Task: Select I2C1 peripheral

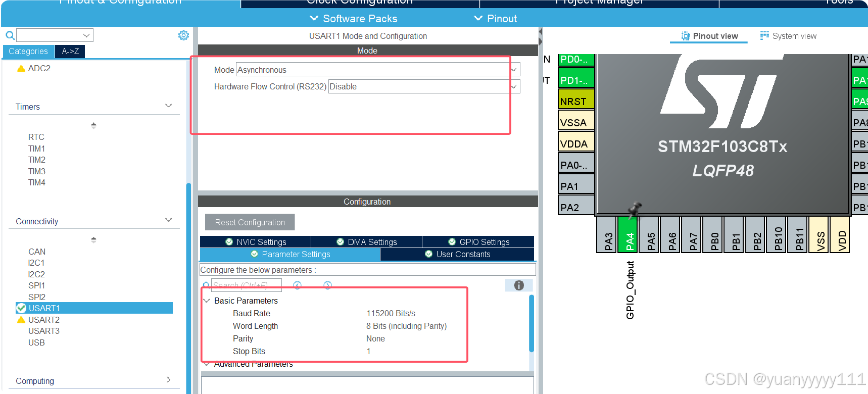Action: pyautogui.click(x=36, y=263)
